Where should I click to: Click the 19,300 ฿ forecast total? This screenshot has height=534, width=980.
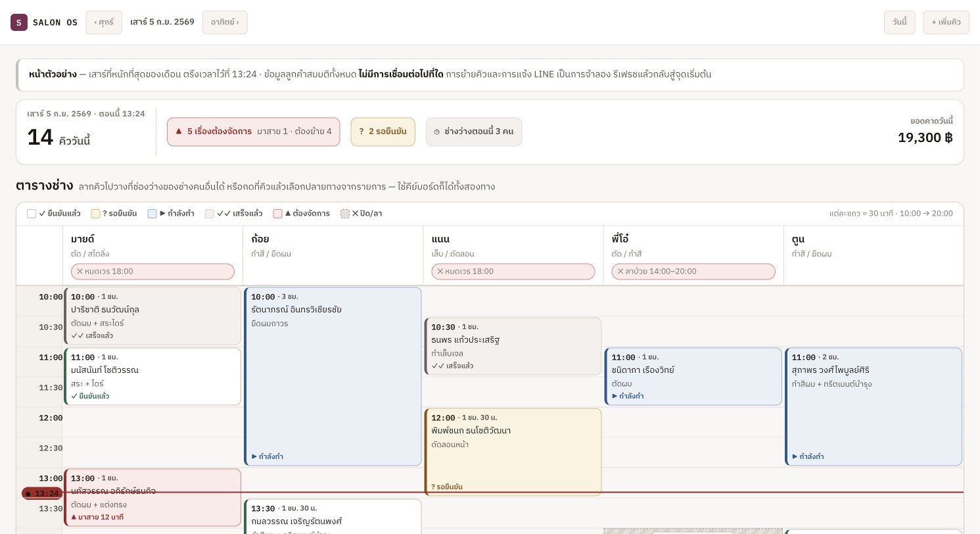(x=925, y=137)
